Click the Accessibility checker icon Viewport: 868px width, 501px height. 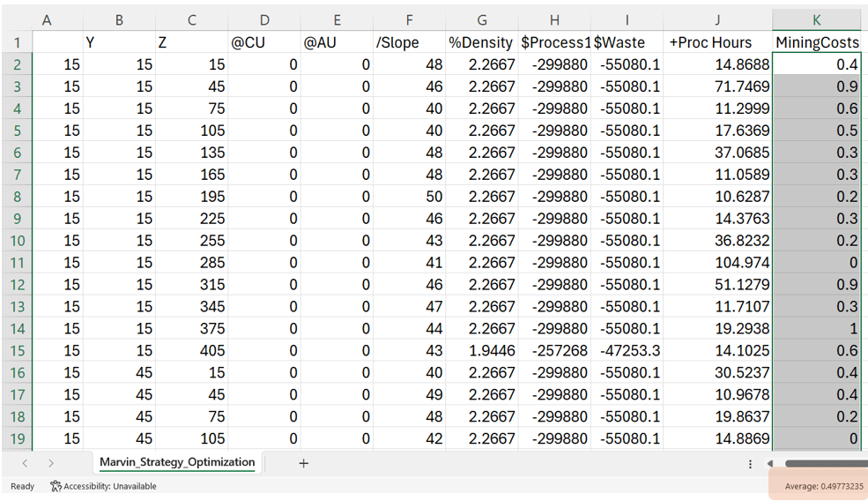56,486
